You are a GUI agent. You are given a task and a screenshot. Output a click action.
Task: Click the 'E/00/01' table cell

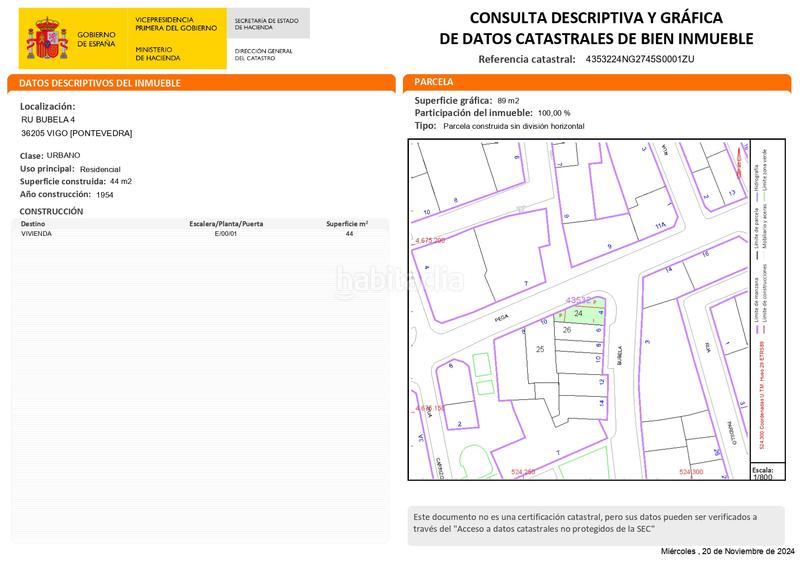(226, 233)
